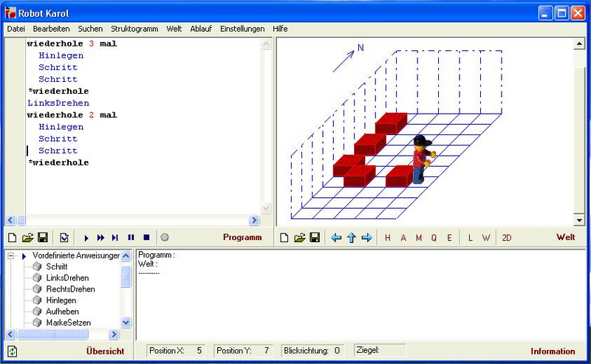Toggle the 2D world view
The image size is (591, 364).
pos(507,238)
